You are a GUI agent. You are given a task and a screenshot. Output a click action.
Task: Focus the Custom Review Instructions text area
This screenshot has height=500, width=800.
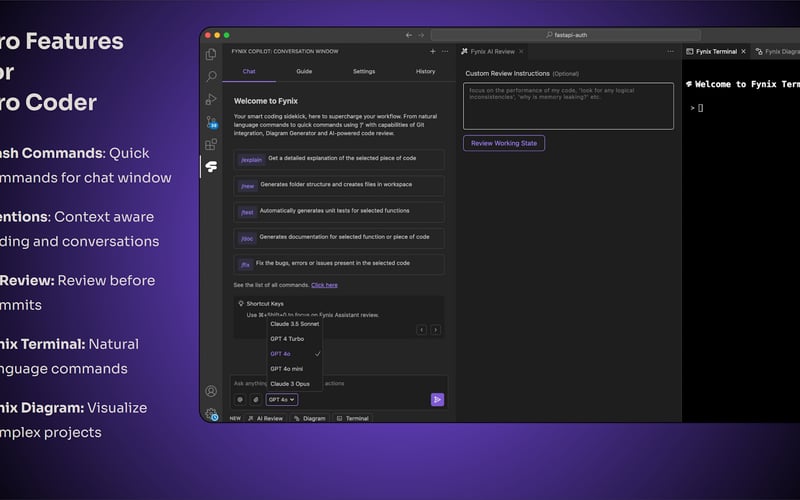(568, 106)
